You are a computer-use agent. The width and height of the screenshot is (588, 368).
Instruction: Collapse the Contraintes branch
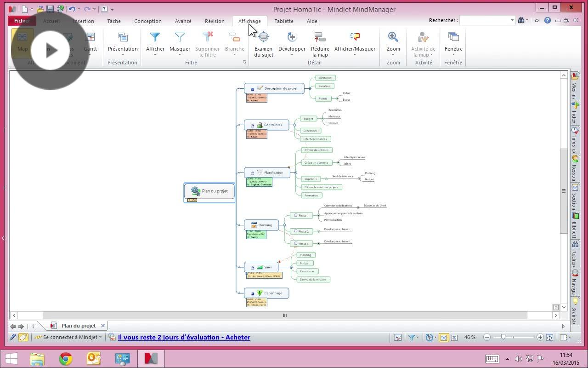point(294,125)
